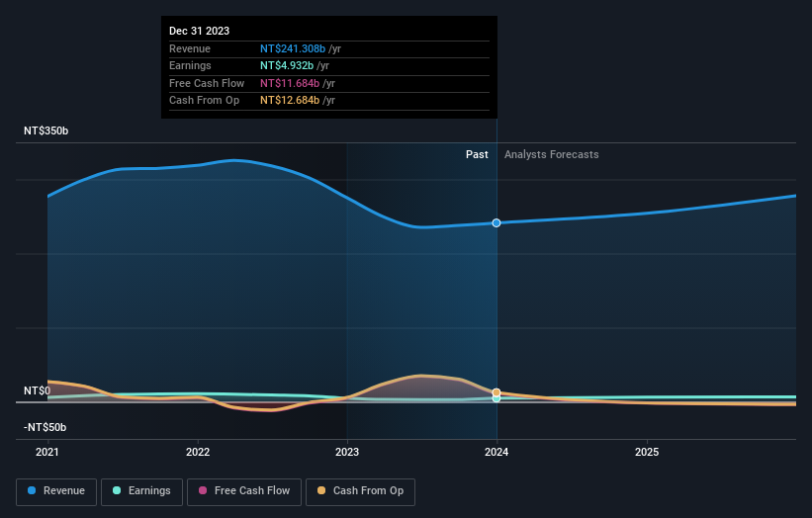This screenshot has height=518, width=812.
Task: Click the 2021 x-axis label
Action: point(47,452)
